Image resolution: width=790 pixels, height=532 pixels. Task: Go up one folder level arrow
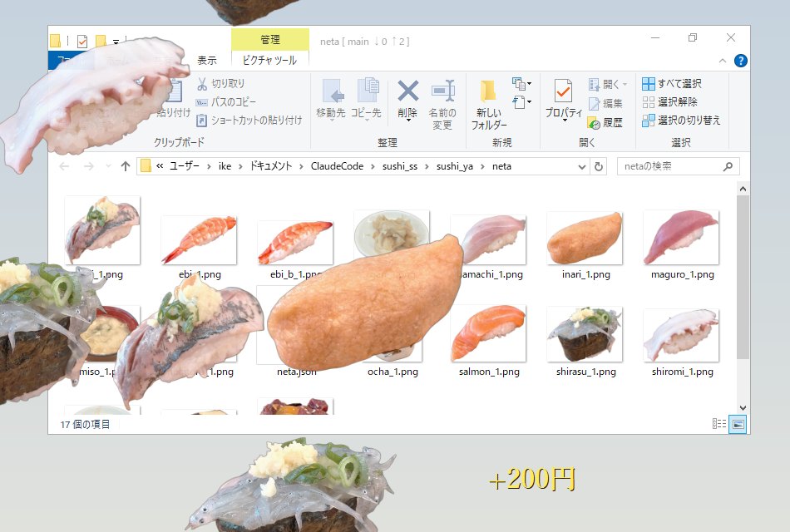click(126, 166)
